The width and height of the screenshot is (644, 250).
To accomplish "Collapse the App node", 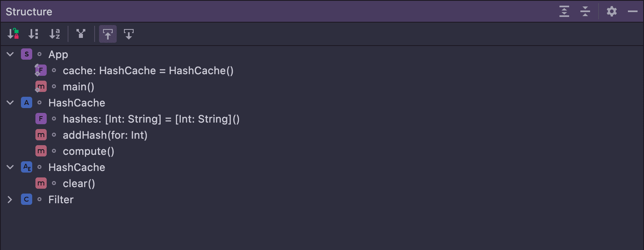I will coord(10,54).
